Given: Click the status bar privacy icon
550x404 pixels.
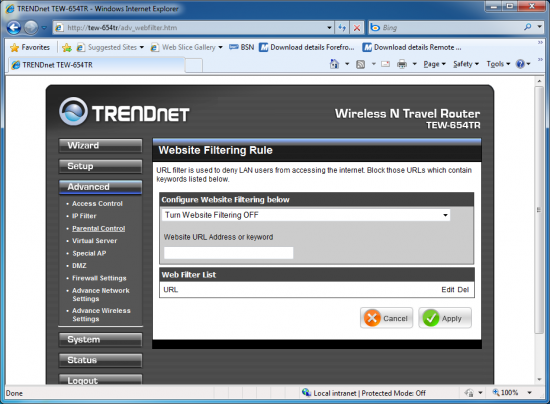Looking at the screenshot, I should (469, 393).
